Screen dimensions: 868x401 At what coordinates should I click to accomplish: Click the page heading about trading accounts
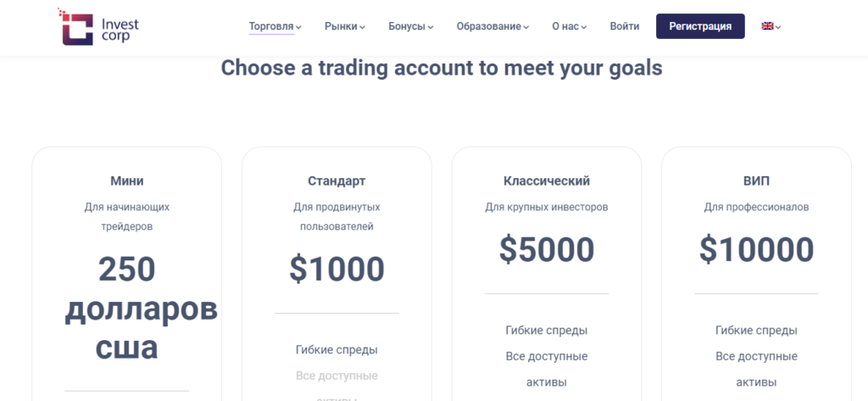pos(441,68)
